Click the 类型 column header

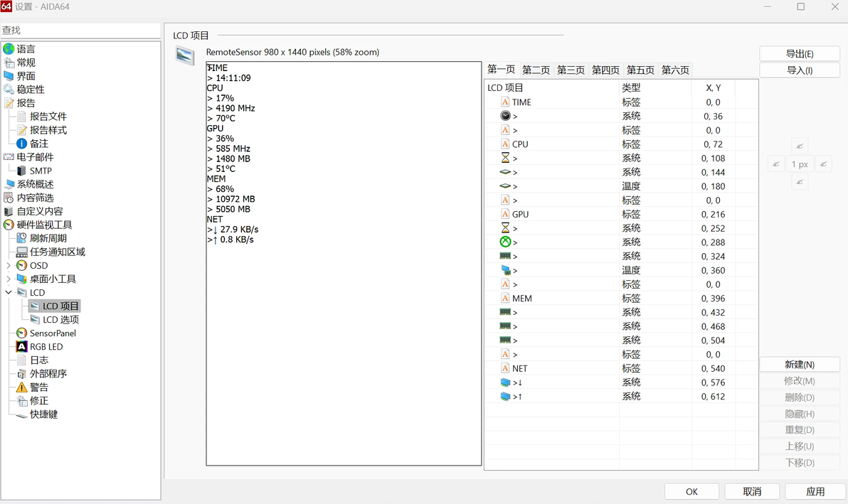(655, 87)
